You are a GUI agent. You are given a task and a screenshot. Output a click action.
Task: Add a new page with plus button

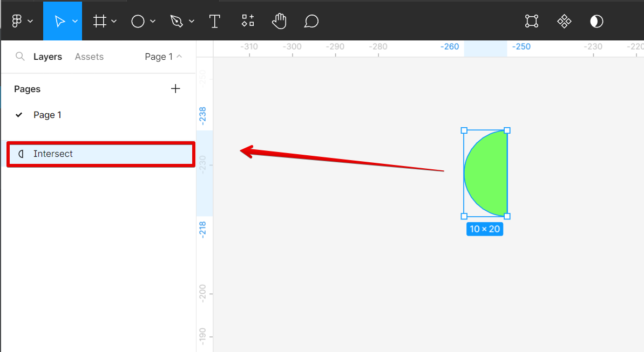(x=175, y=89)
